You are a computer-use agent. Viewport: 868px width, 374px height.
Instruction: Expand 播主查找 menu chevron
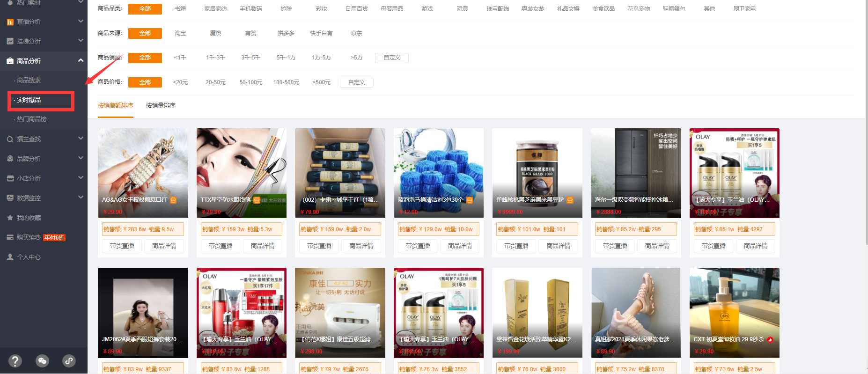[81, 139]
